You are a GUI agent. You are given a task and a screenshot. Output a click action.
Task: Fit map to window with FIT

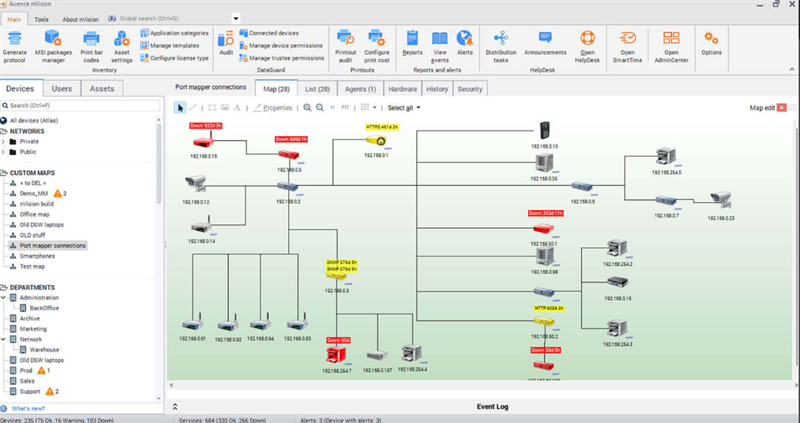[x=345, y=108]
